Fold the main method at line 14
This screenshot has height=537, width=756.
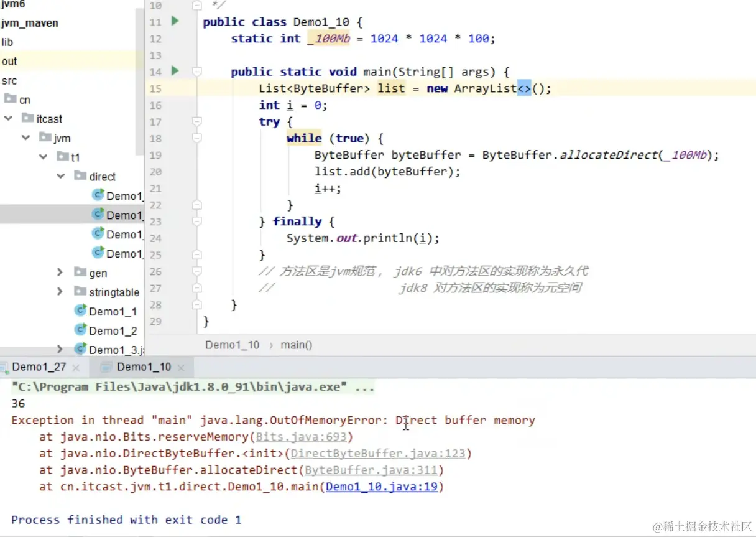[197, 72]
